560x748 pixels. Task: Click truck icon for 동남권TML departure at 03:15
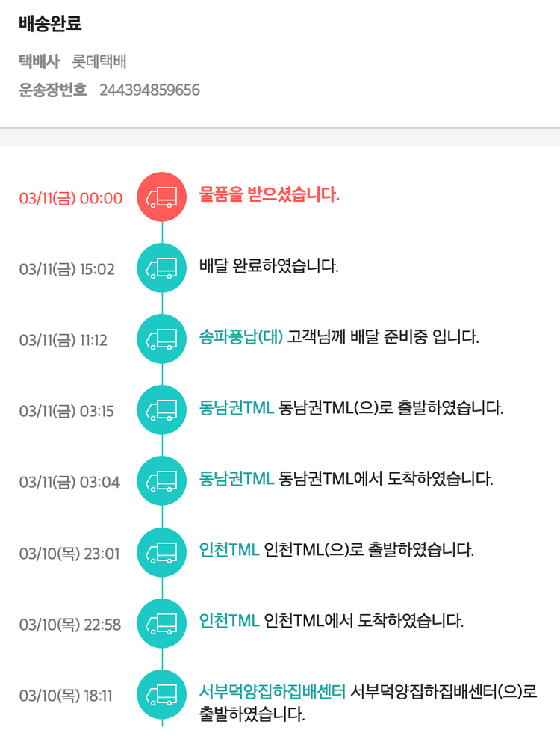tap(162, 410)
